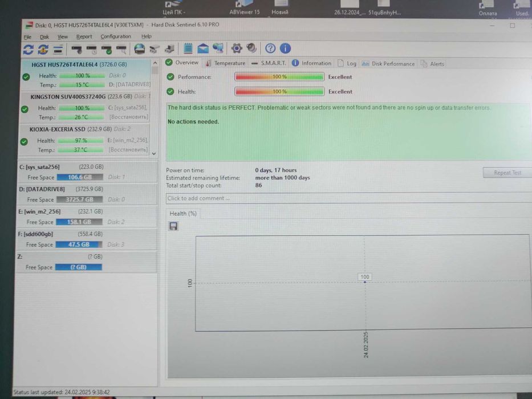Click the network computers toolbar icon
This screenshot has height=399, width=532.
(218, 48)
